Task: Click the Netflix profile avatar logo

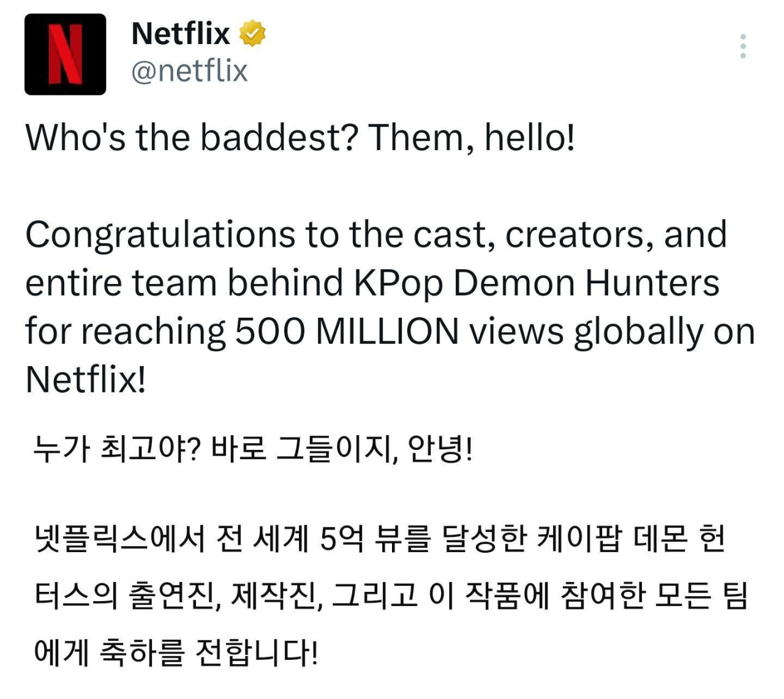Action: [65, 54]
